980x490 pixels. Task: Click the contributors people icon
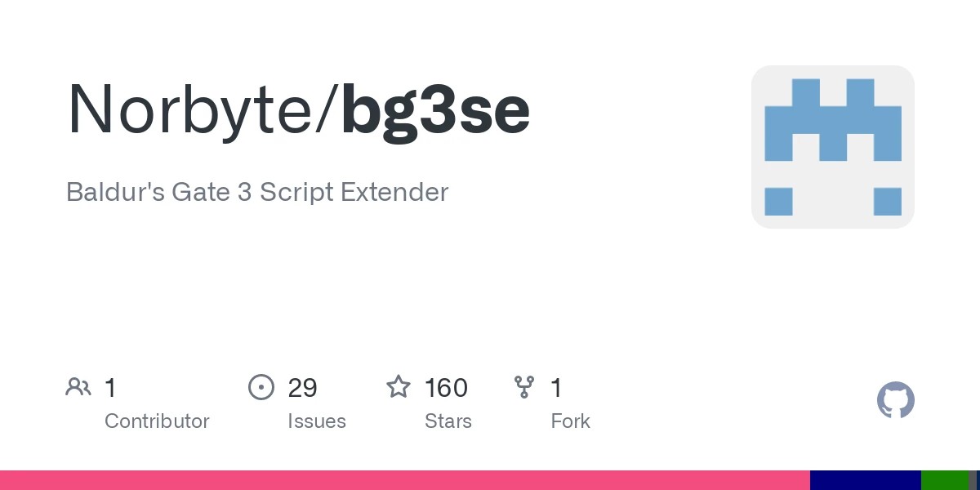(x=78, y=387)
